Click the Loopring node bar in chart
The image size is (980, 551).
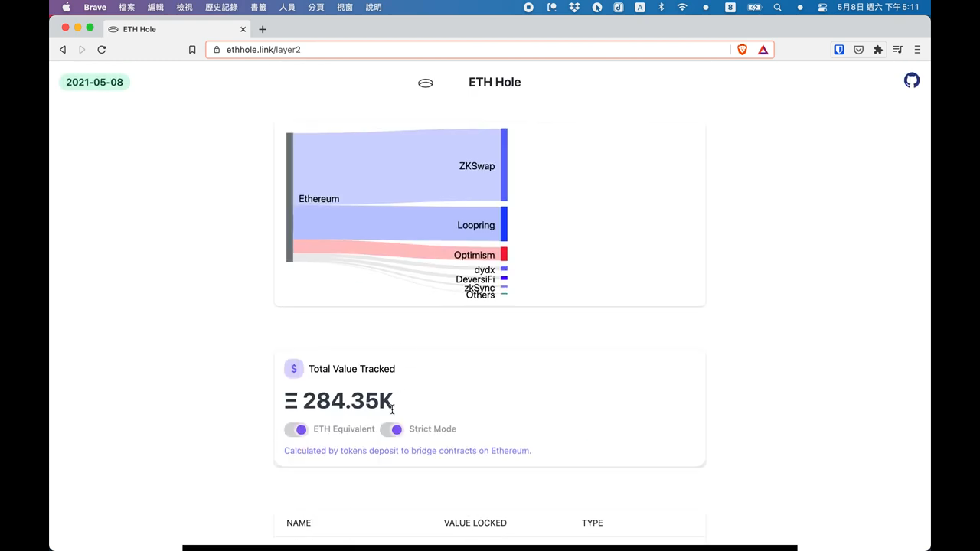(504, 223)
